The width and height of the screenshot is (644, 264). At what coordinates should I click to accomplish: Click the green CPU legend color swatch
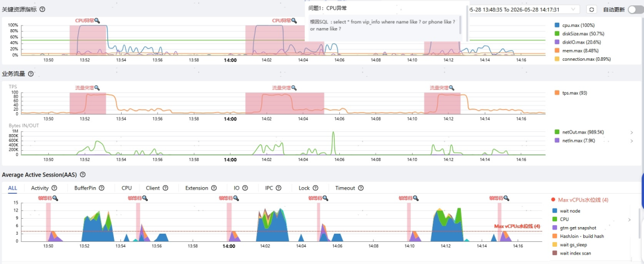coord(554,219)
